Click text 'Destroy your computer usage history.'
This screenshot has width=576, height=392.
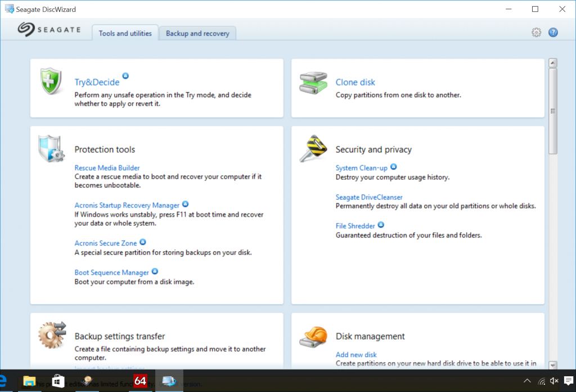pos(392,177)
